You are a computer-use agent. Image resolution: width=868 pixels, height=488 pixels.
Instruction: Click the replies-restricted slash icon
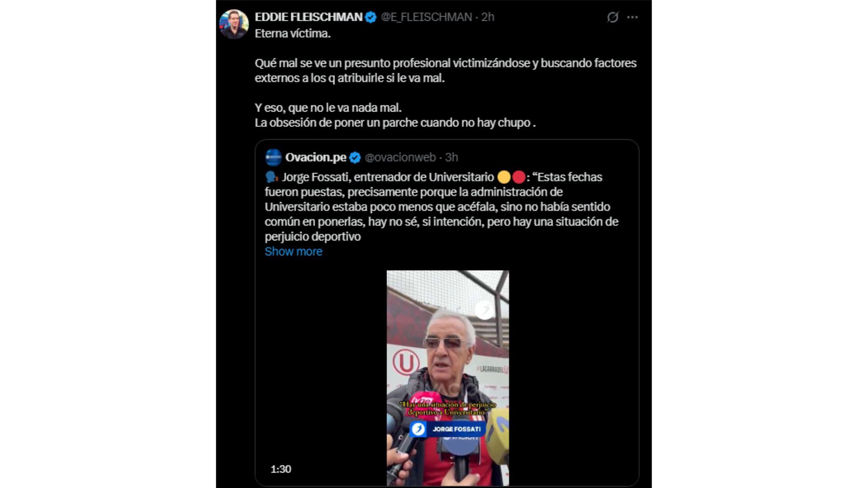coord(613,18)
